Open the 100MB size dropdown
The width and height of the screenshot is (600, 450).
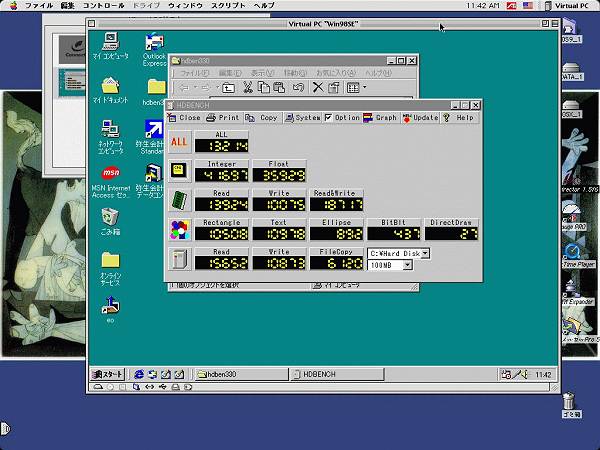point(408,265)
